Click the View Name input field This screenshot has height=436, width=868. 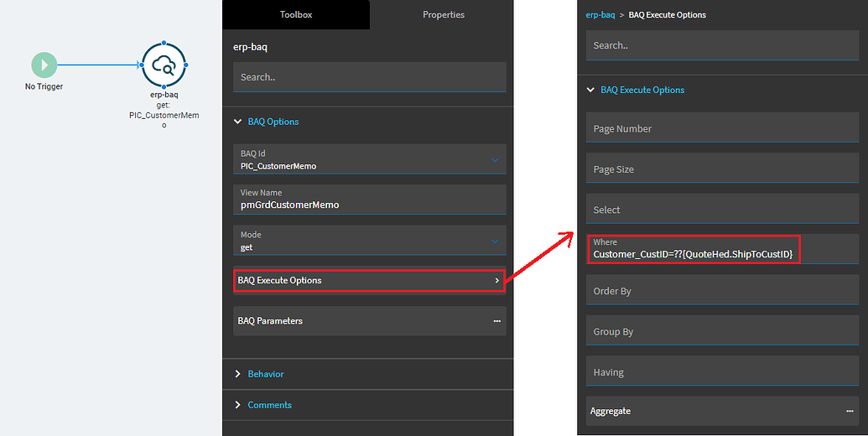click(x=370, y=200)
